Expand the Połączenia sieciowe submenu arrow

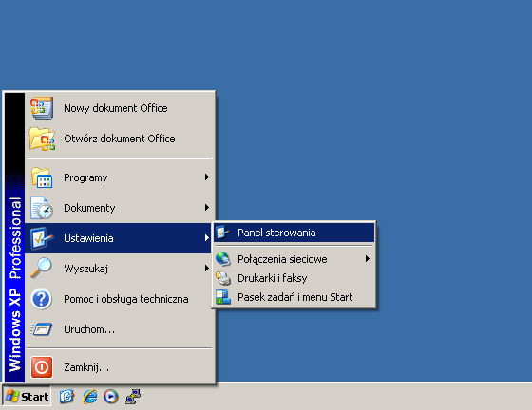click(x=368, y=259)
